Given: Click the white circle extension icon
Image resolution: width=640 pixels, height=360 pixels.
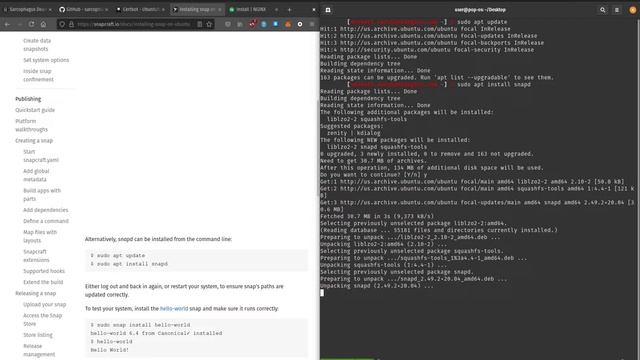Looking at the screenshot, I should (300, 24).
